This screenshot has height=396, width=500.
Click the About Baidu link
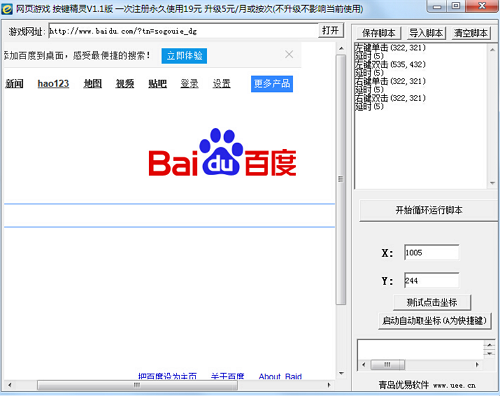(280, 377)
